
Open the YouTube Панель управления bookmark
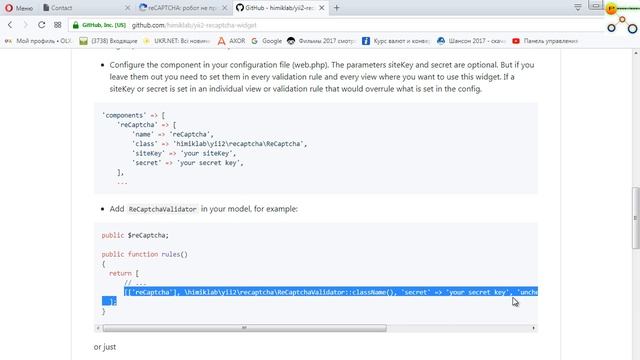[x=545, y=41]
